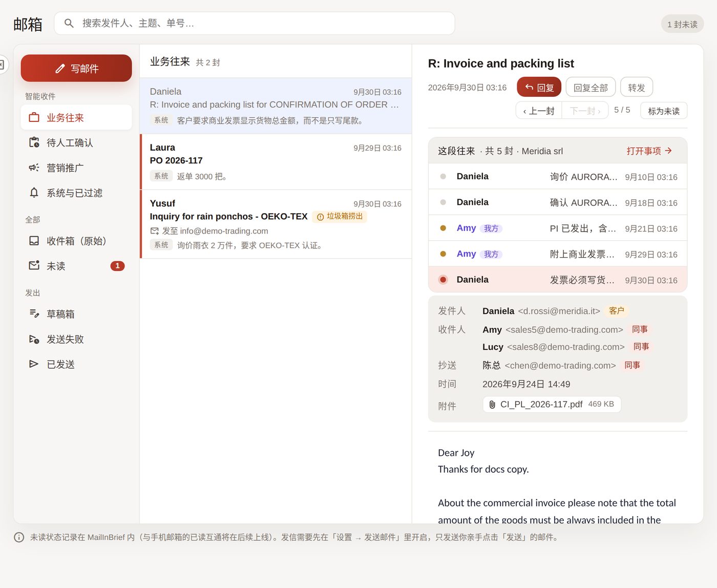Mark the email as unread 标为未读
The image size is (717, 588).
664,111
